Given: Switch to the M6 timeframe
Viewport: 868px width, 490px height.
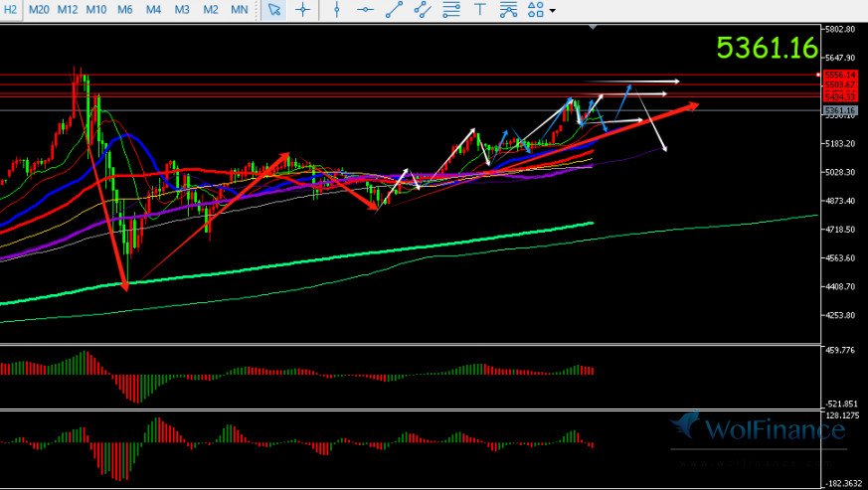Looking at the screenshot, I should 125,10.
